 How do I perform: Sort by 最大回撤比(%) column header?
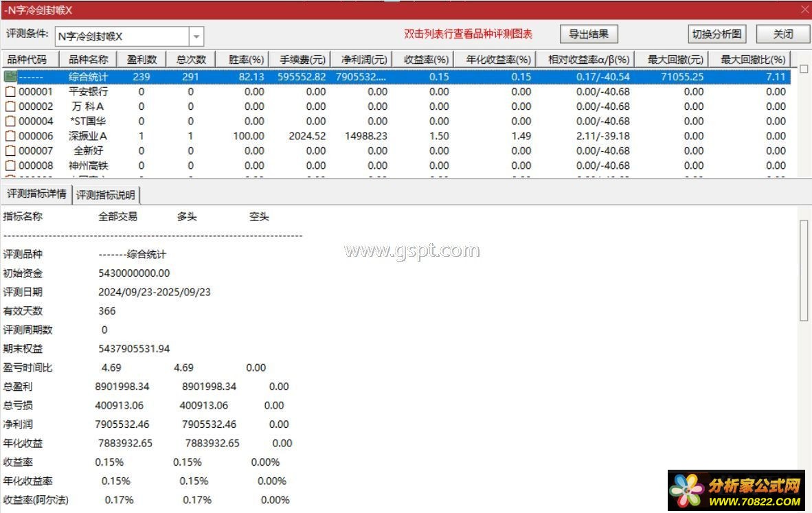[x=750, y=60]
